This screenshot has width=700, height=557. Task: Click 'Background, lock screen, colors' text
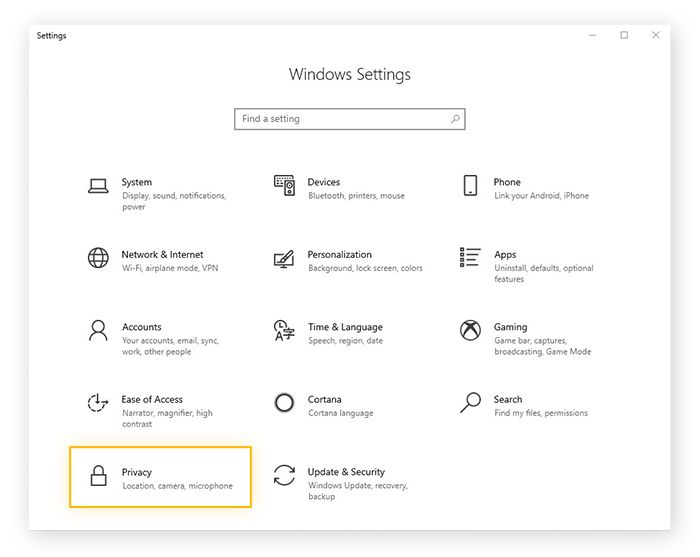click(x=365, y=268)
